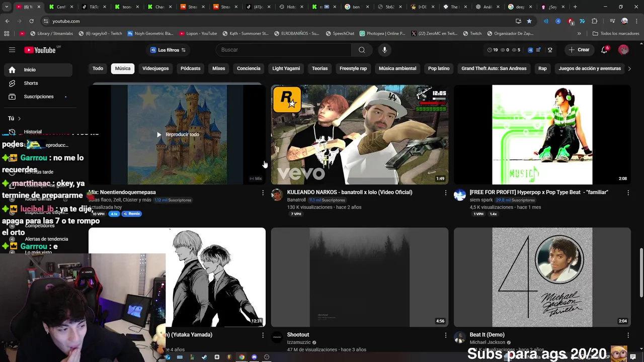Select the Música ambiental chip
Image resolution: width=644 pixels, height=362 pixels.
point(397,68)
